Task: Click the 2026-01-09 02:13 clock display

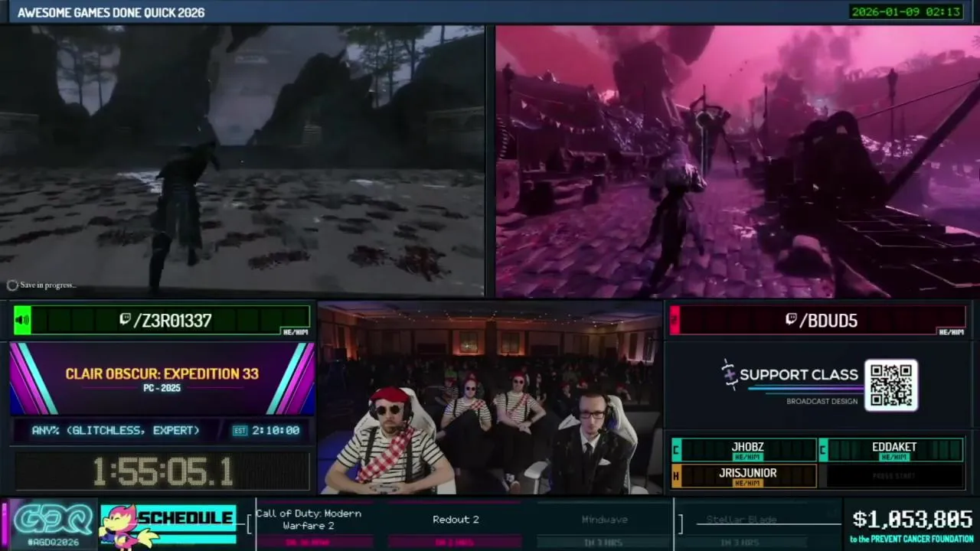Action: [x=906, y=11]
